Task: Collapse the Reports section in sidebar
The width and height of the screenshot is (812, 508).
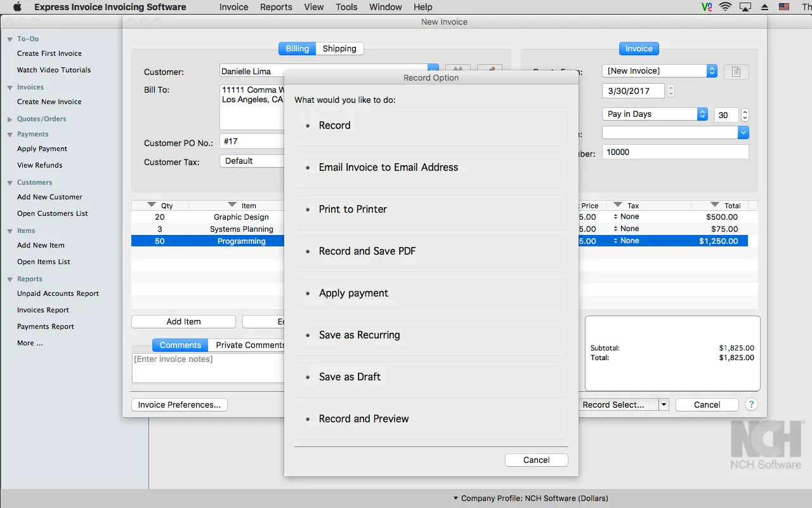Action: tap(10, 279)
